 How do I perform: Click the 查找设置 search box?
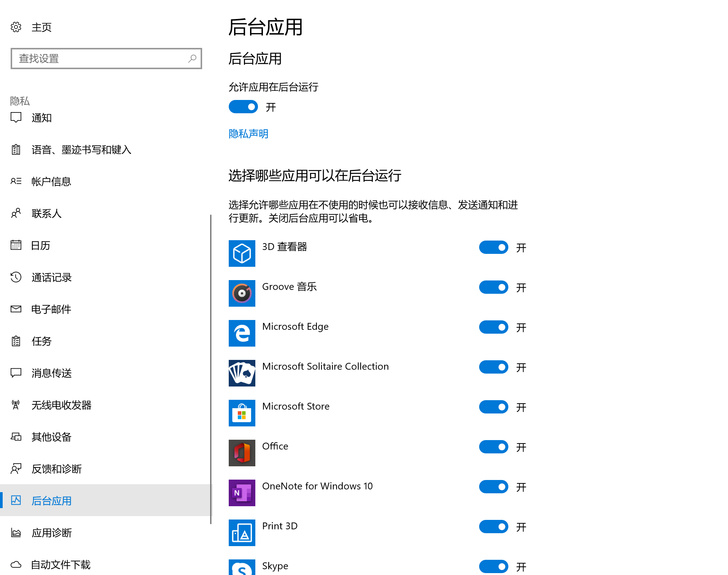click(x=106, y=59)
